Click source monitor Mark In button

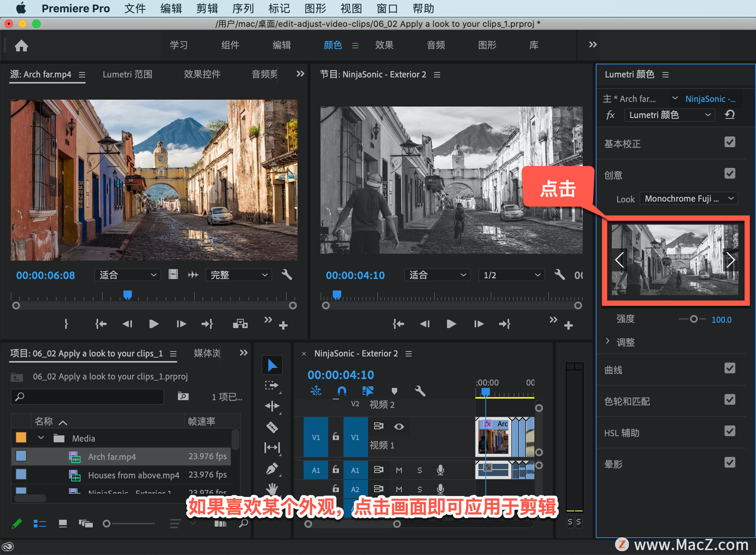pos(66,324)
